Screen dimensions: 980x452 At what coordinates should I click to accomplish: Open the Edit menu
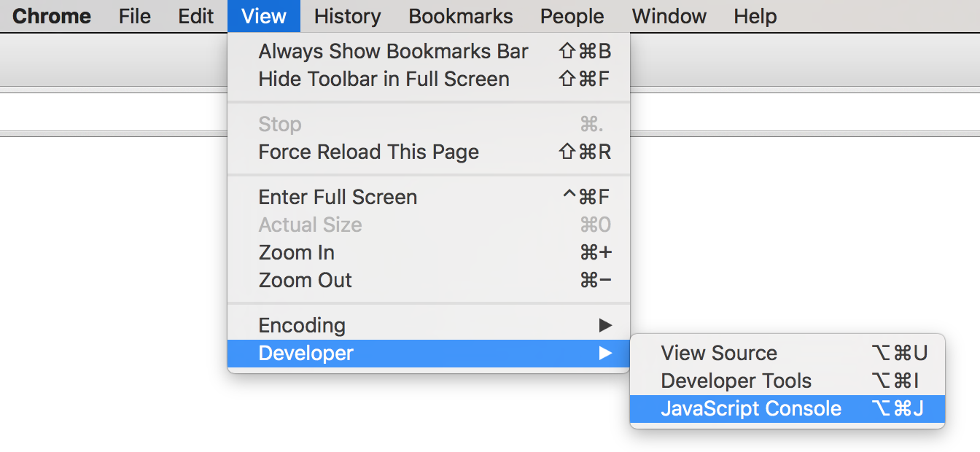point(196,16)
